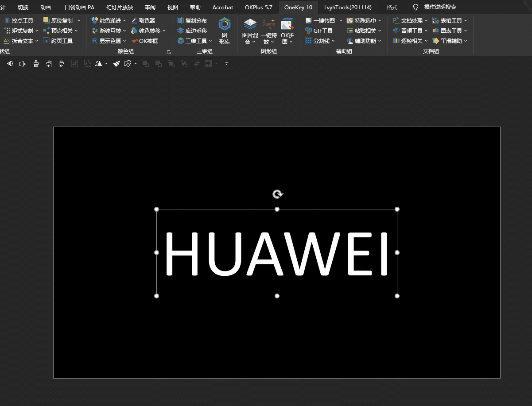
Task: Click the first align icon in quick toolbar
Action: [10, 64]
